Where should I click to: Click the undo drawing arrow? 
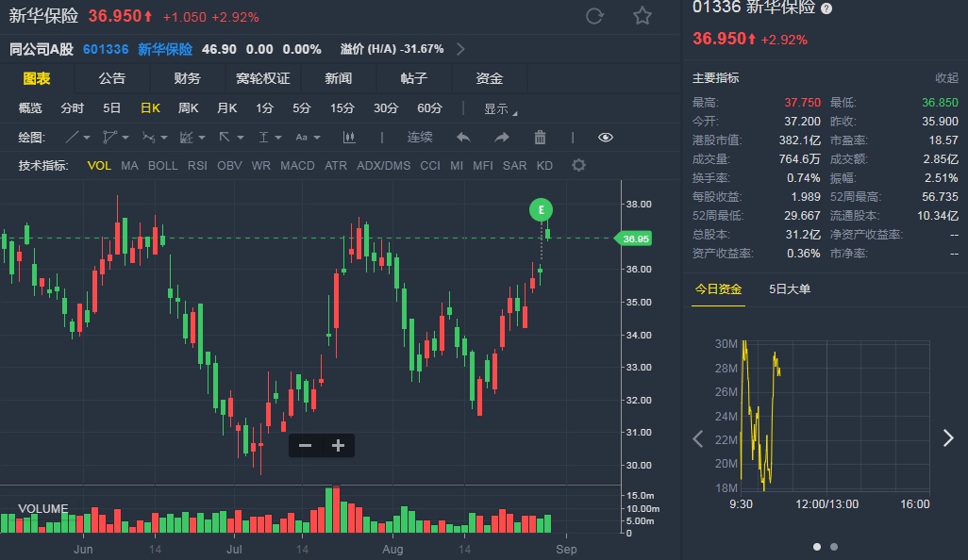[x=463, y=138]
